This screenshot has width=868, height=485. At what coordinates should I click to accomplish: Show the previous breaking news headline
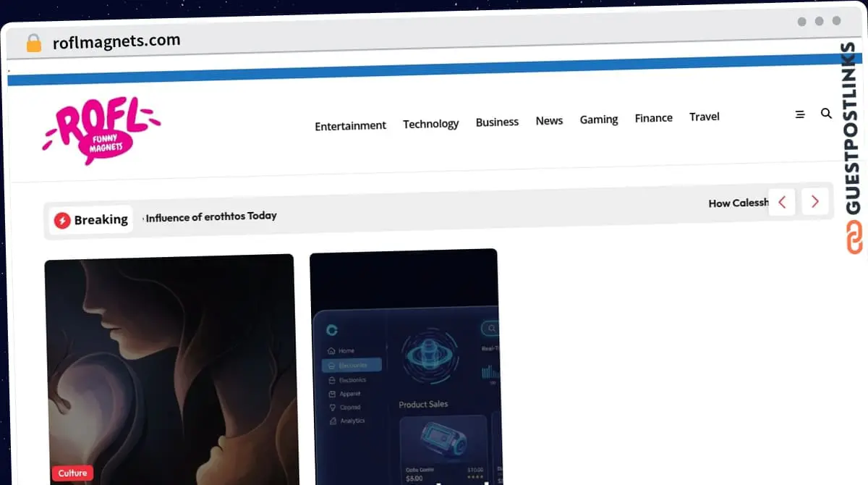point(782,202)
